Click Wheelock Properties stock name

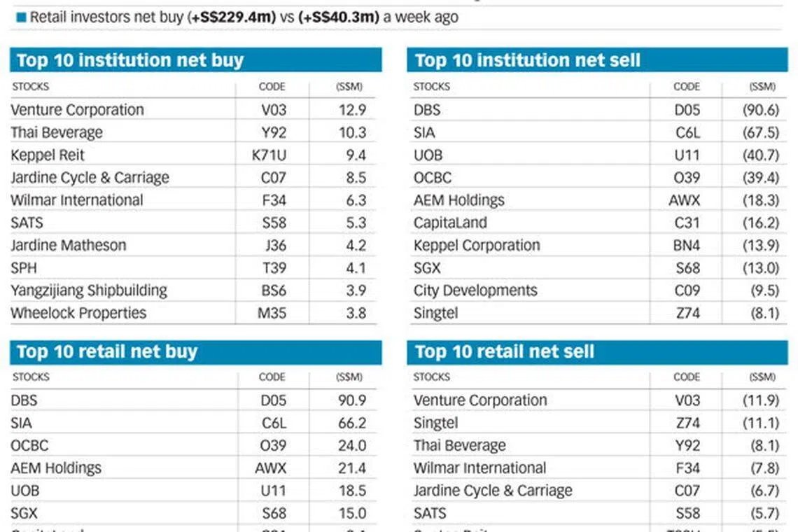[78, 313]
